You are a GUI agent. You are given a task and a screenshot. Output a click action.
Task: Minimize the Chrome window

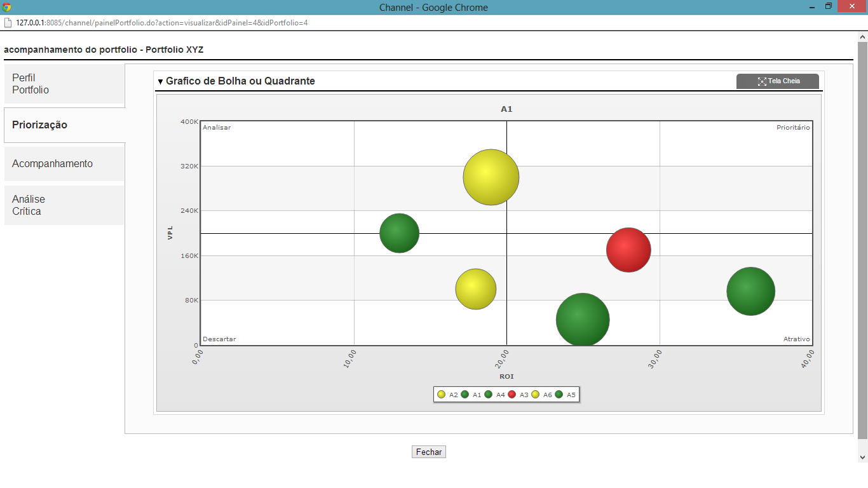tap(813, 6)
